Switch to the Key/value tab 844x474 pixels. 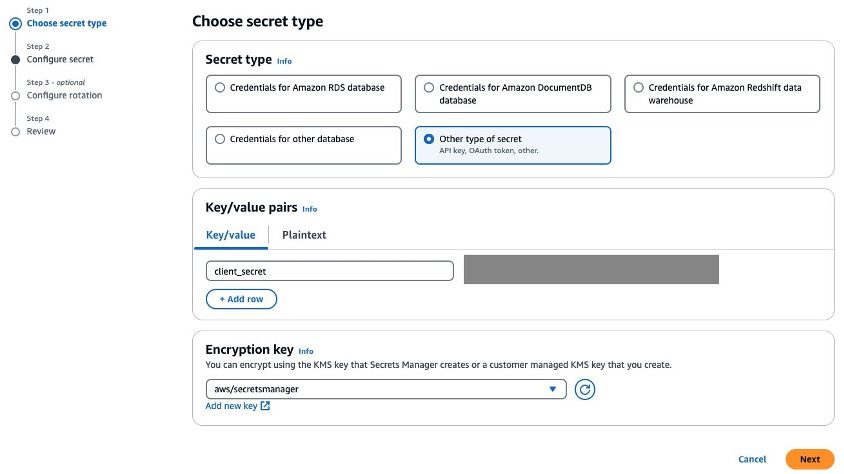(231, 235)
